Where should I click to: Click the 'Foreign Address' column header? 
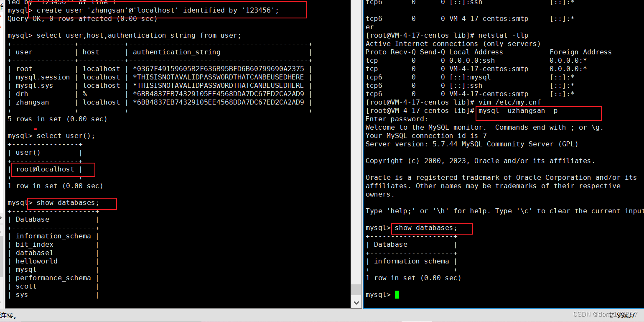coord(580,52)
